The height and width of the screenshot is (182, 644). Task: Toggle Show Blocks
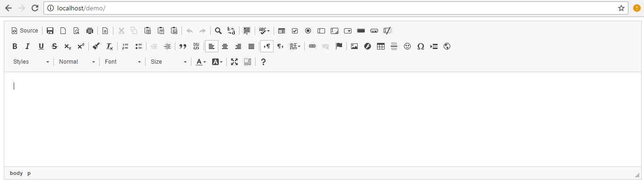point(248,62)
